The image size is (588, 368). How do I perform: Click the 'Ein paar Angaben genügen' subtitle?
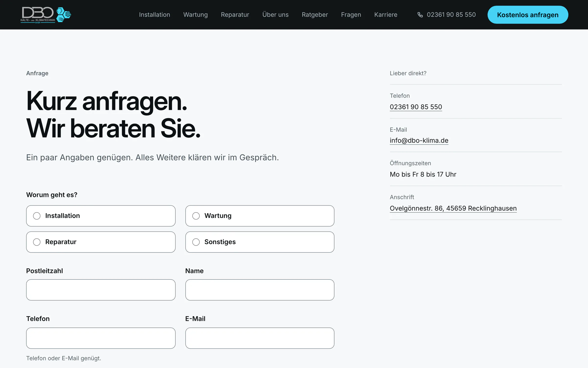(153, 158)
